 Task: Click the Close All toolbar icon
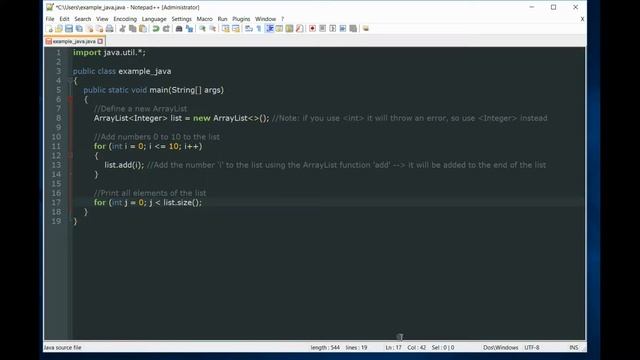click(x=100, y=29)
